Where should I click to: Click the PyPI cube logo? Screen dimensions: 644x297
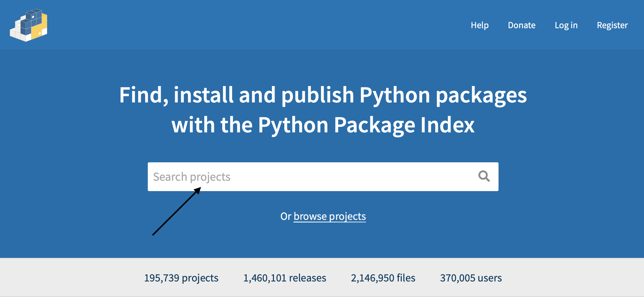[x=28, y=25]
